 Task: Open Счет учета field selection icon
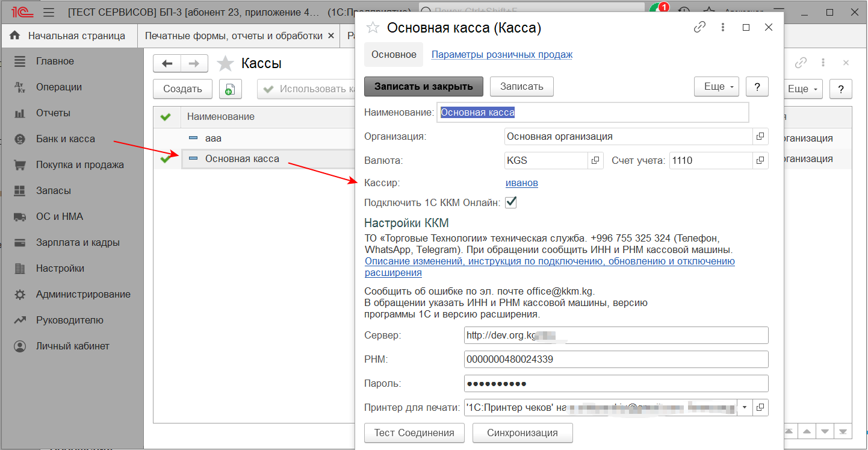coord(760,160)
